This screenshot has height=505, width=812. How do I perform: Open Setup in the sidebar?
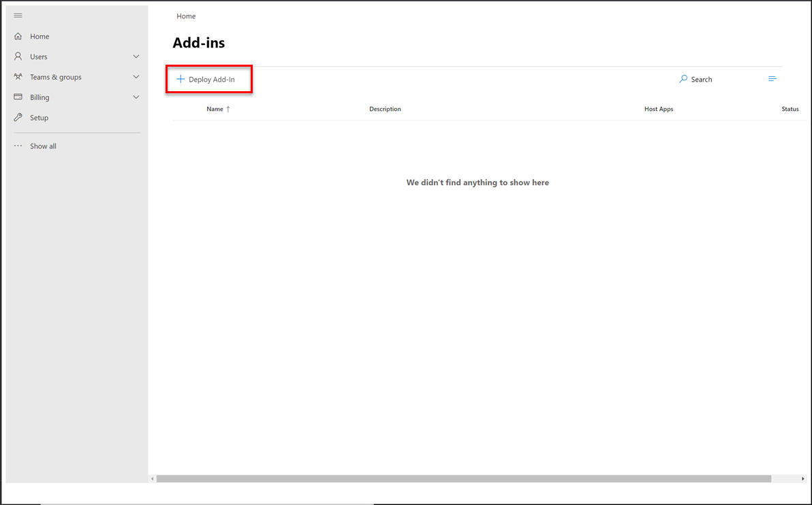pos(40,118)
